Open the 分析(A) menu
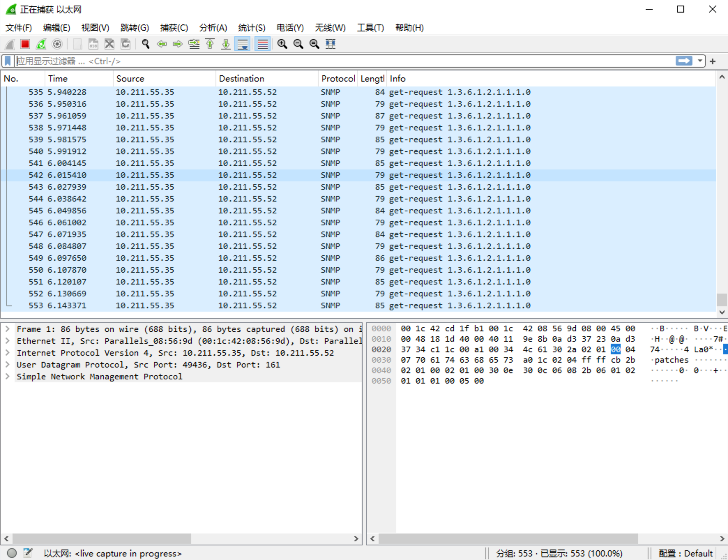Image resolution: width=728 pixels, height=560 pixels. [213, 28]
